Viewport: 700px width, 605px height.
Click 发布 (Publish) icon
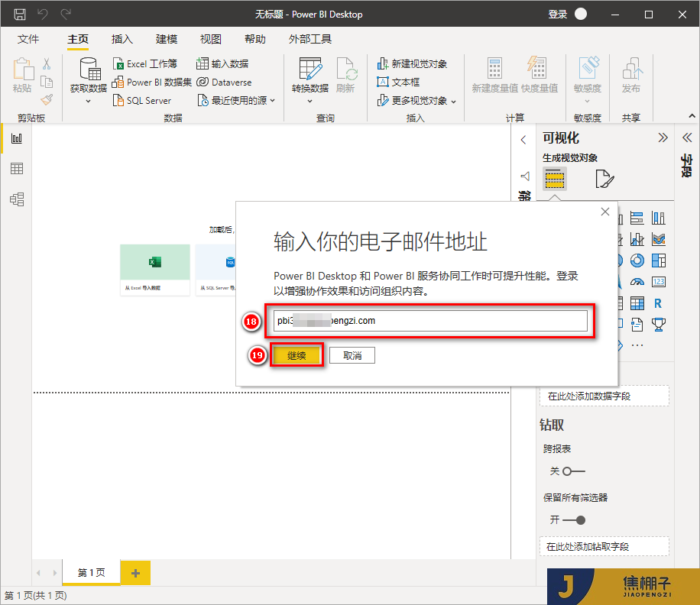click(x=632, y=68)
